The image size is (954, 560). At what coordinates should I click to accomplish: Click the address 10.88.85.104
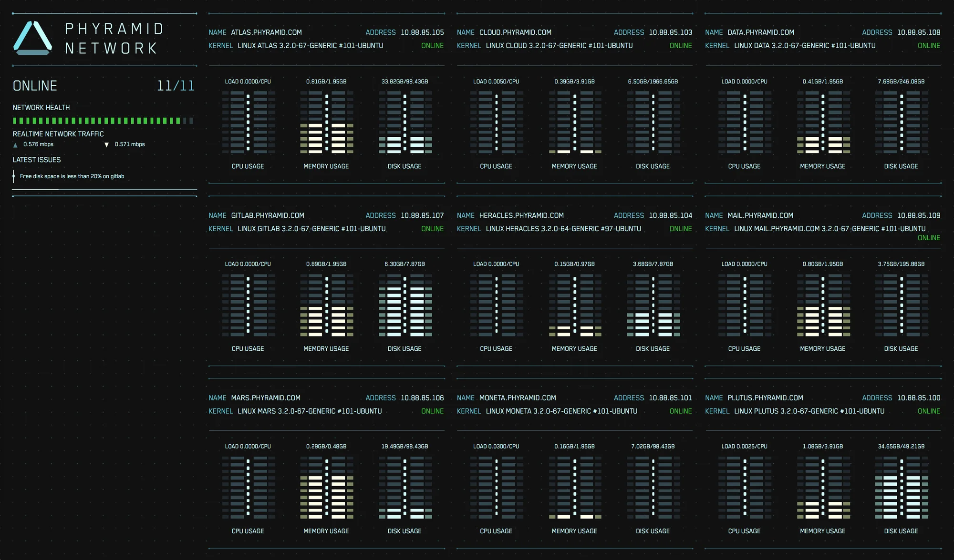pos(671,215)
